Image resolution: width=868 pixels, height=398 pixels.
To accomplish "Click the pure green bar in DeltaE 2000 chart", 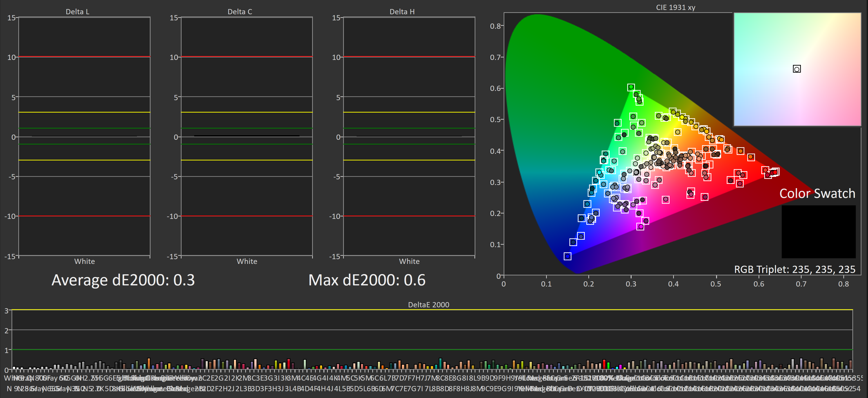I will tap(609, 366).
